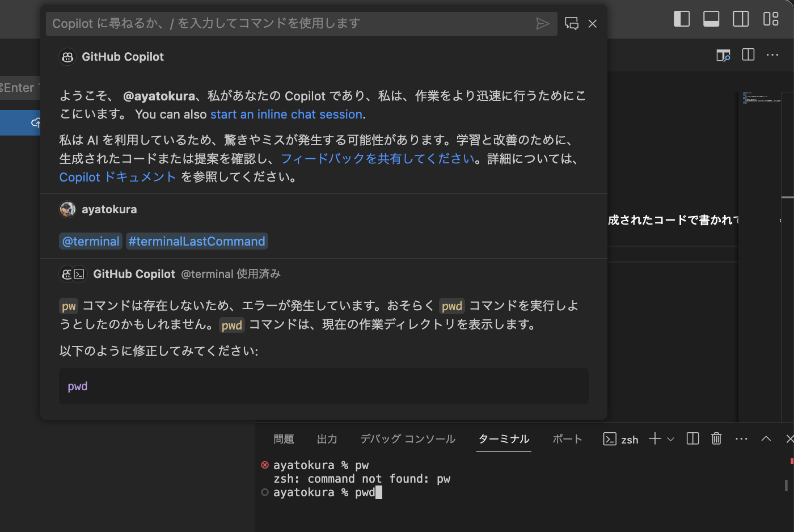Click the send arrow icon in Copilot input
Screen dimensions: 794x532
(543, 23)
